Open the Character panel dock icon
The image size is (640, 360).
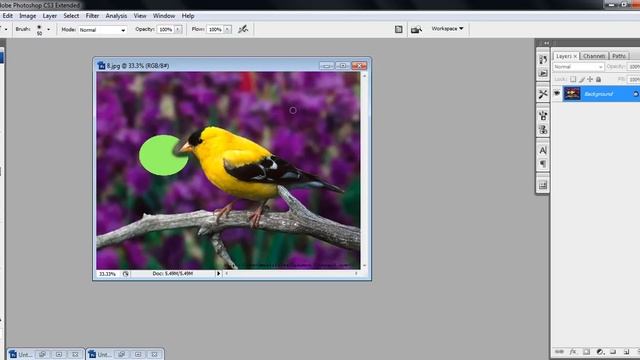543,151
